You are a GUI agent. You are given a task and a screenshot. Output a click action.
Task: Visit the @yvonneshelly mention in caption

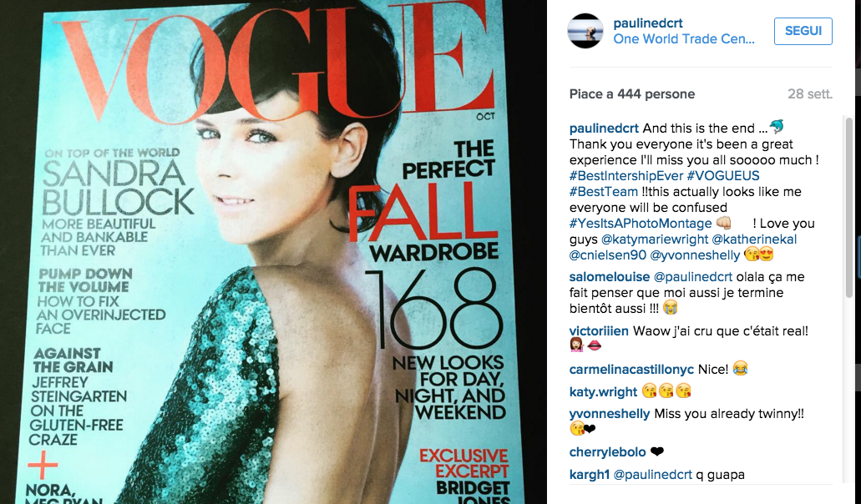pos(695,255)
